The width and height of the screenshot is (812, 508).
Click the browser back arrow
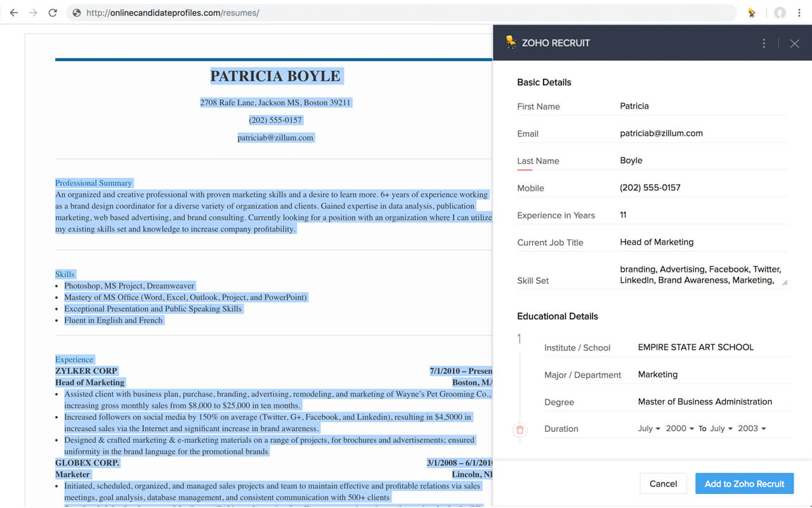(14, 12)
